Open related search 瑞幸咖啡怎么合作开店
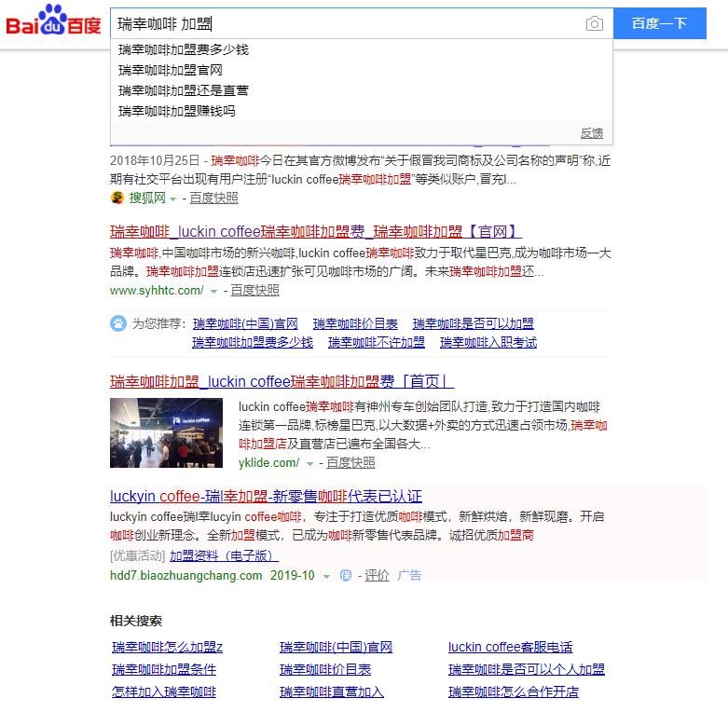The width and height of the screenshot is (728, 712). [x=514, y=691]
